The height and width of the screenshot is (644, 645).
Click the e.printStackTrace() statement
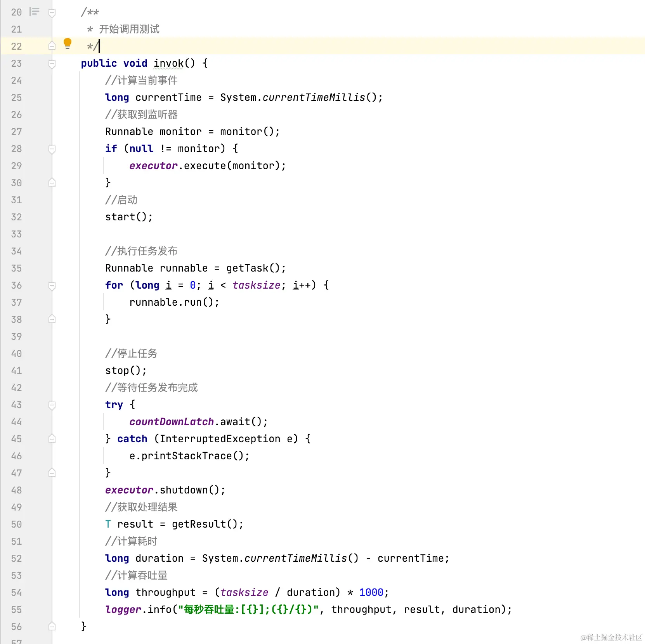click(189, 456)
